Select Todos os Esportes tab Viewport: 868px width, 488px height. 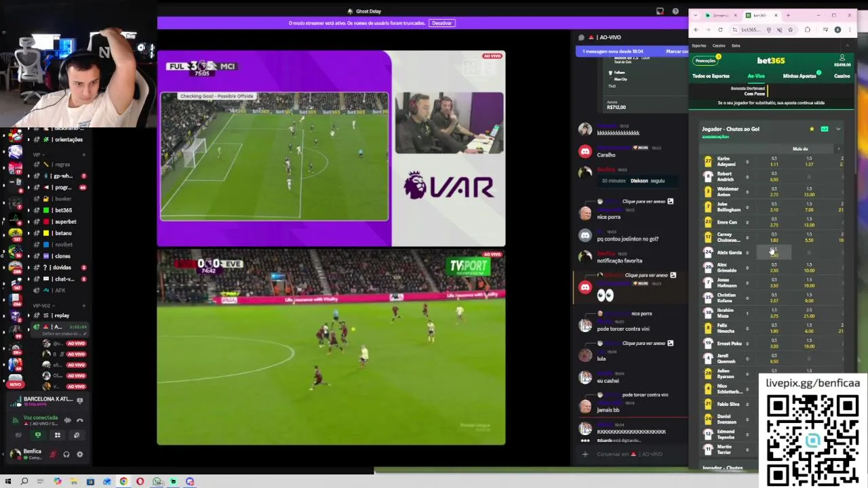coord(711,76)
